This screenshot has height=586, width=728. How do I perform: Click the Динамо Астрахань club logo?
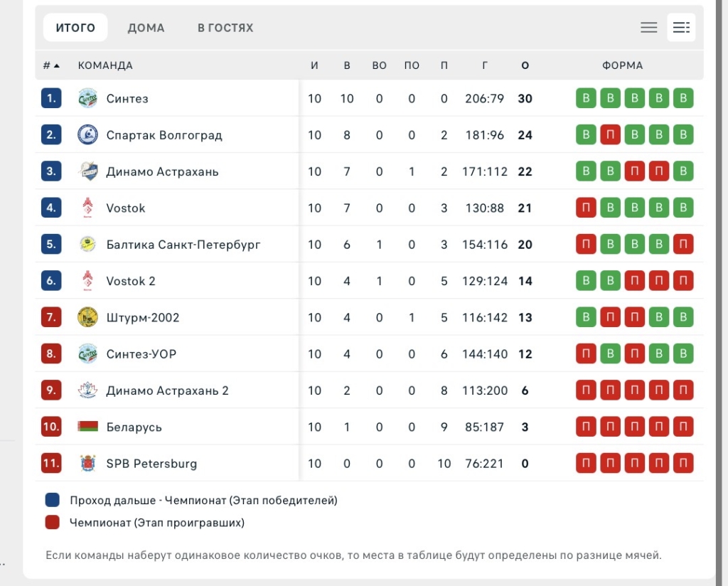tap(87, 171)
